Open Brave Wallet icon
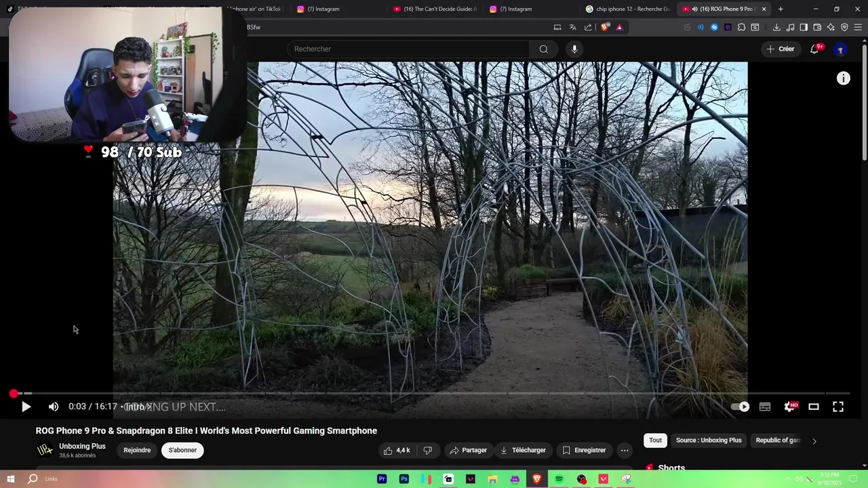868x488 pixels. coord(817,27)
